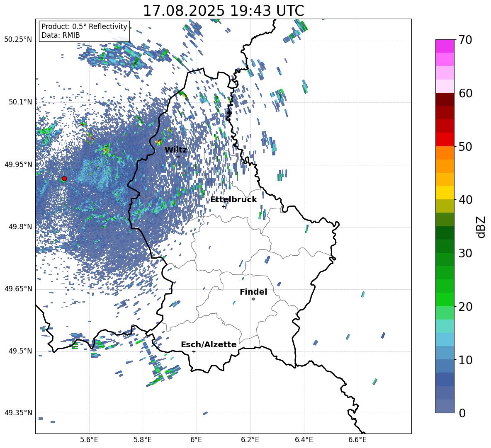Click the Findel station cross marker

tap(253, 299)
